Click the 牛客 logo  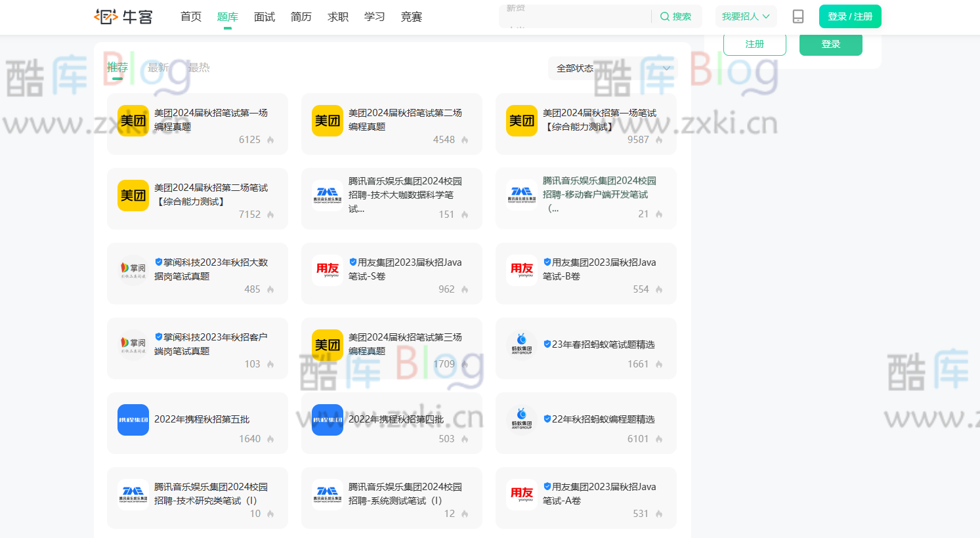122,16
